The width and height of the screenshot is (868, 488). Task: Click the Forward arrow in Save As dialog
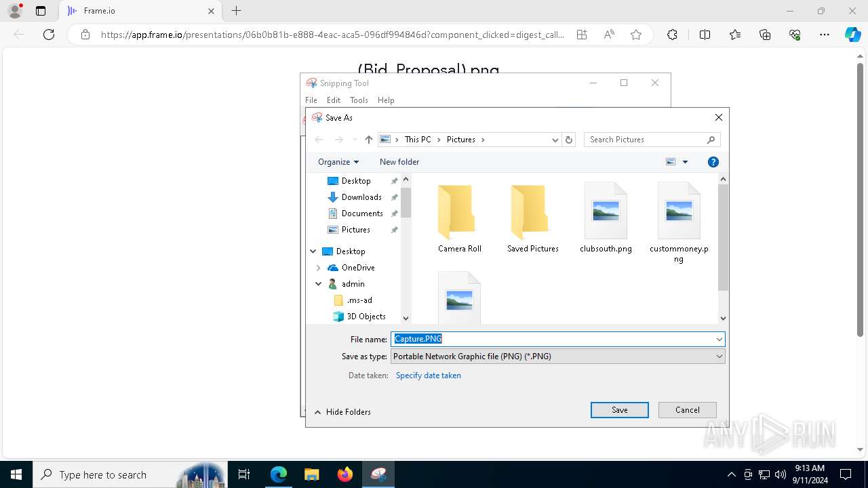338,140
